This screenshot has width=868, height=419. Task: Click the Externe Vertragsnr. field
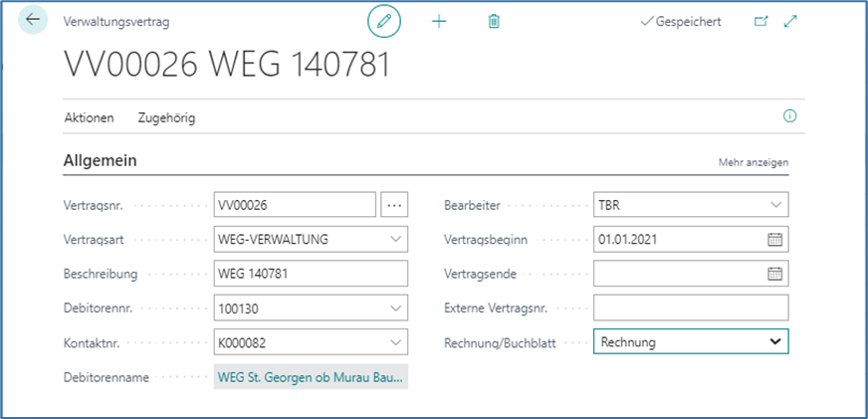[x=691, y=308]
